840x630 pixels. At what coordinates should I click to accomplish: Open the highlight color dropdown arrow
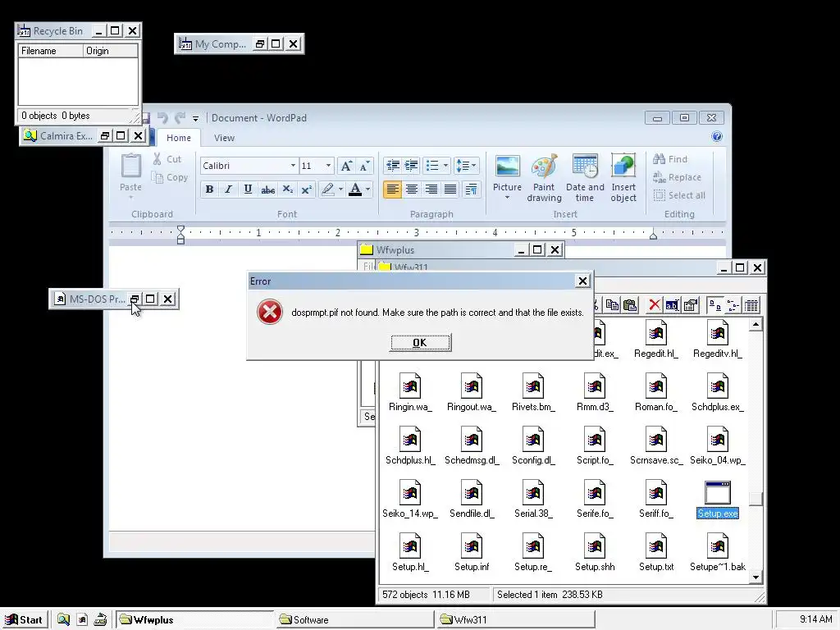click(340, 189)
